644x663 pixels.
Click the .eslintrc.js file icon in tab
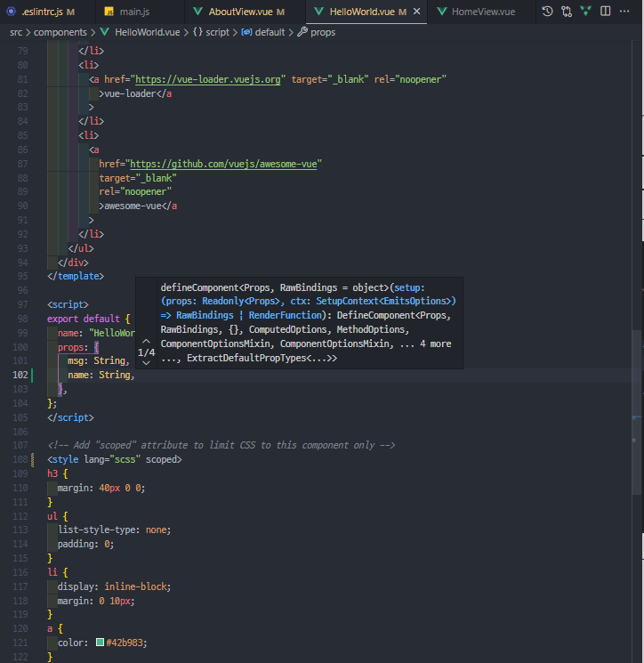click(12, 12)
